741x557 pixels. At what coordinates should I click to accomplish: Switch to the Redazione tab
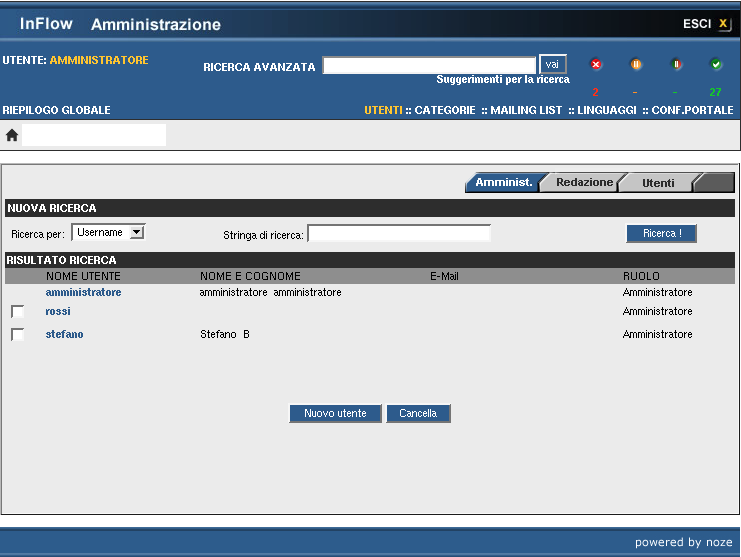584,182
